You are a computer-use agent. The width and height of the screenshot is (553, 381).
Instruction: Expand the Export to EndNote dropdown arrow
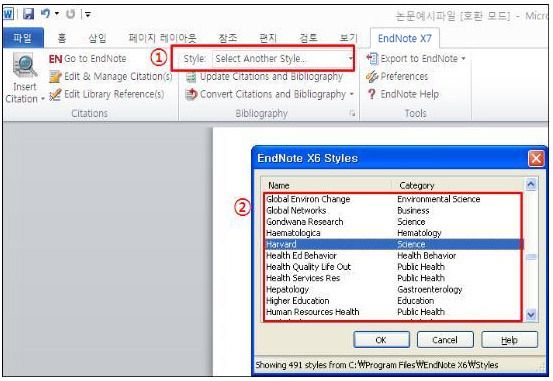click(x=463, y=59)
